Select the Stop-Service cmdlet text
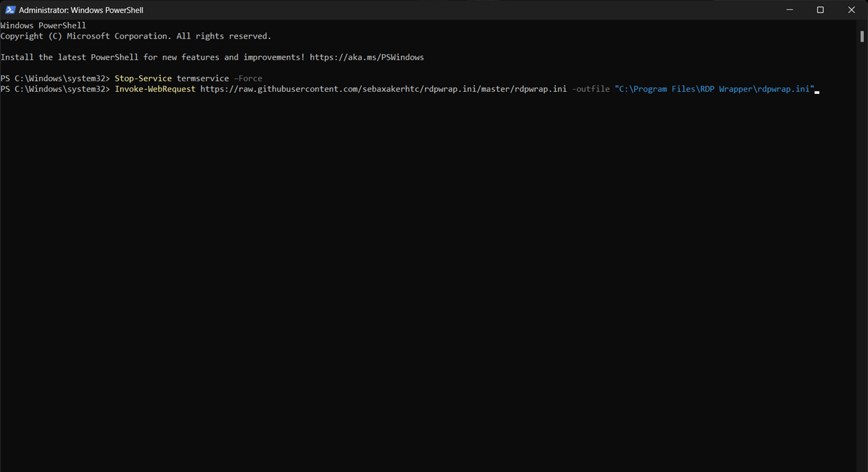868x472 pixels. [x=143, y=78]
